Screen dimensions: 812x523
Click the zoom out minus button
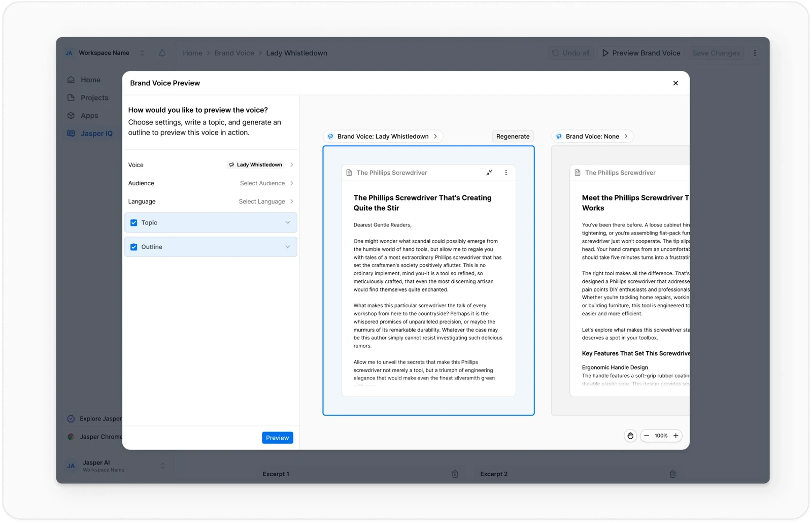click(x=647, y=436)
